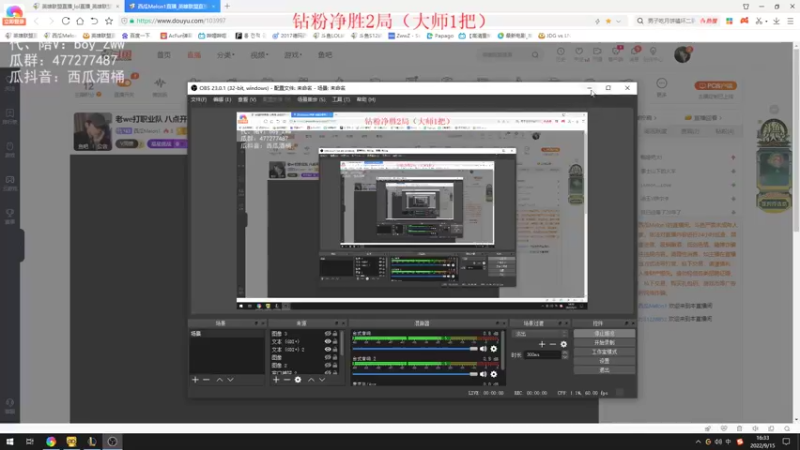Screen dimensions: 800x450
Task: Open the user avatar on the Douyu header
Action: pos(682,55)
